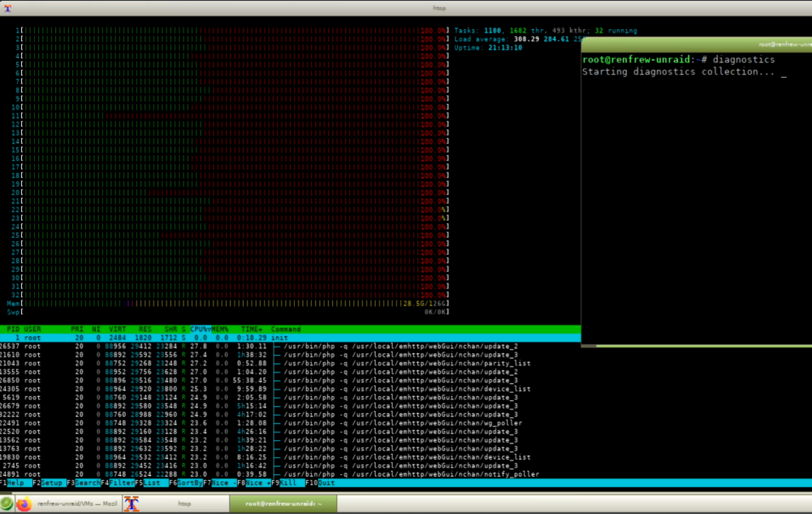Sort by the PID column header
This screenshot has height=514, width=812.
tap(13, 329)
